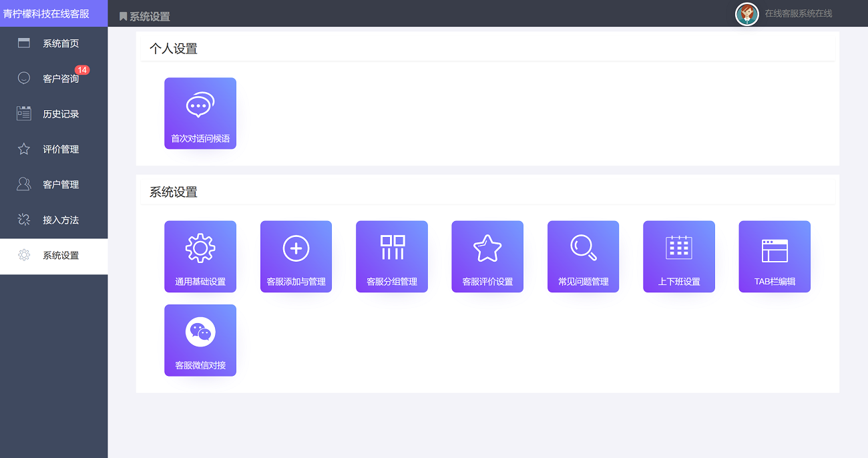868x458 pixels.
Task: Open 客服添加与管理 plus tile
Action: (x=296, y=256)
